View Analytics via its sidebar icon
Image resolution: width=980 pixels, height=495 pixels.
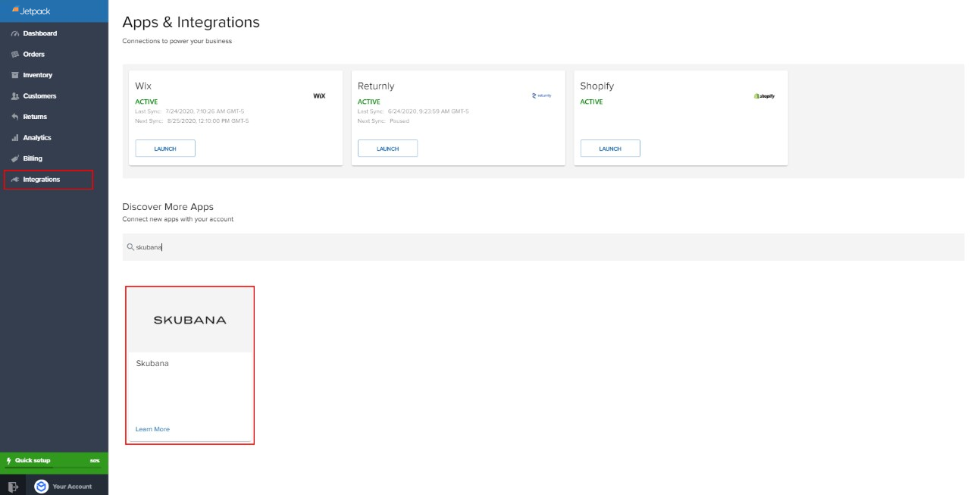[x=15, y=137]
